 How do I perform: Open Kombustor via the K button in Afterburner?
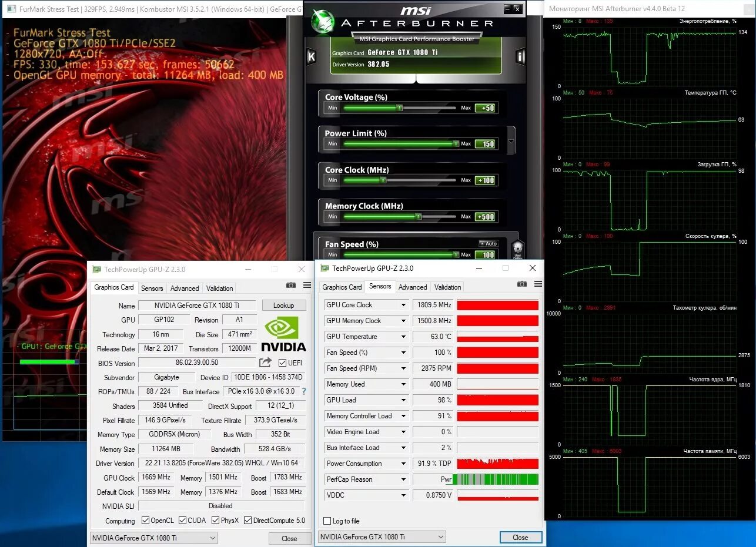click(x=312, y=57)
